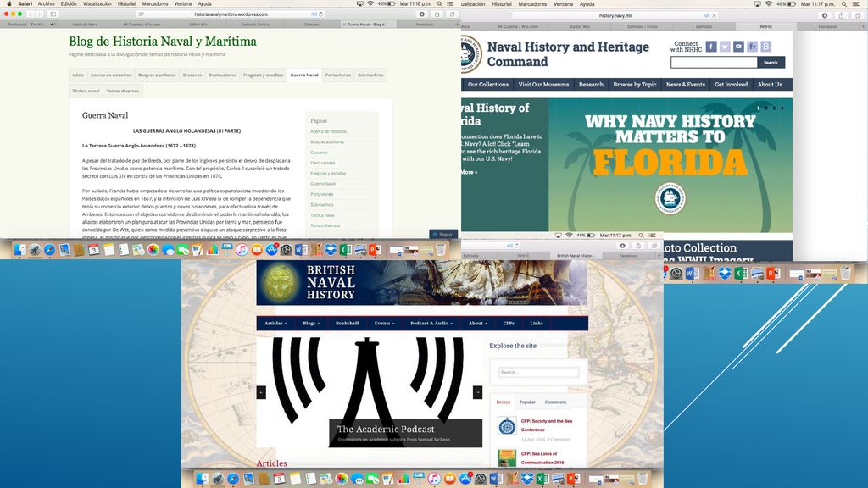Follow the More » link on the NHHC banner
This screenshot has width=868, height=488.
tap(469, 172)
